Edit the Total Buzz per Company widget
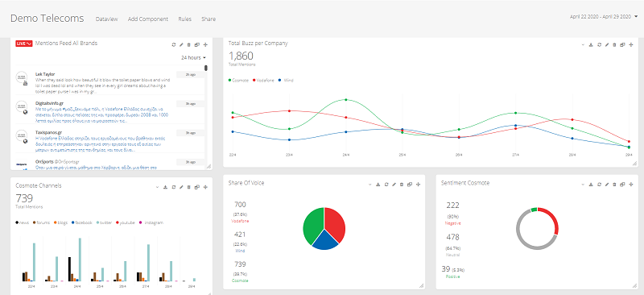 [607, 44]
